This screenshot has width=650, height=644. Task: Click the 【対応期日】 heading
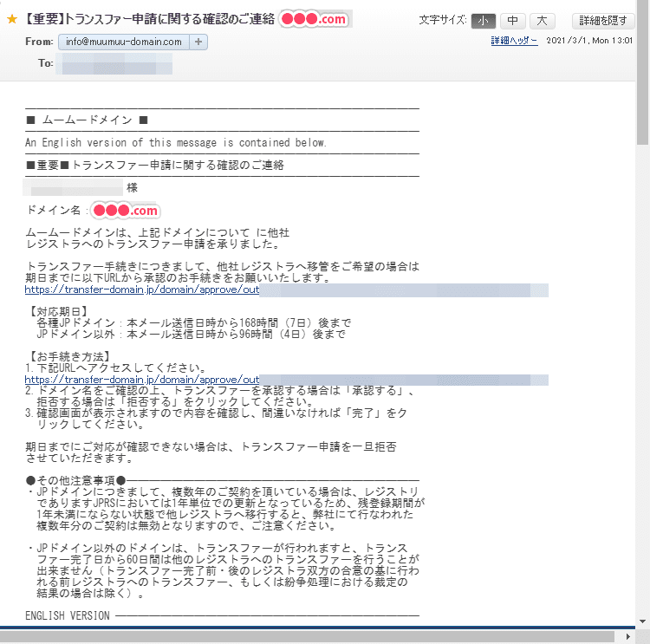(x=57, y=312)
